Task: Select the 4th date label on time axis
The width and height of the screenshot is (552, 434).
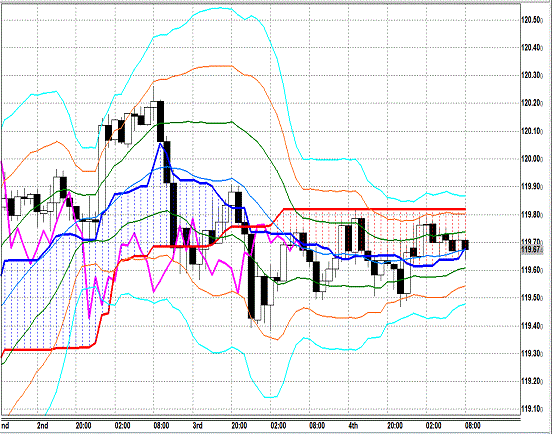Action: 353,426
